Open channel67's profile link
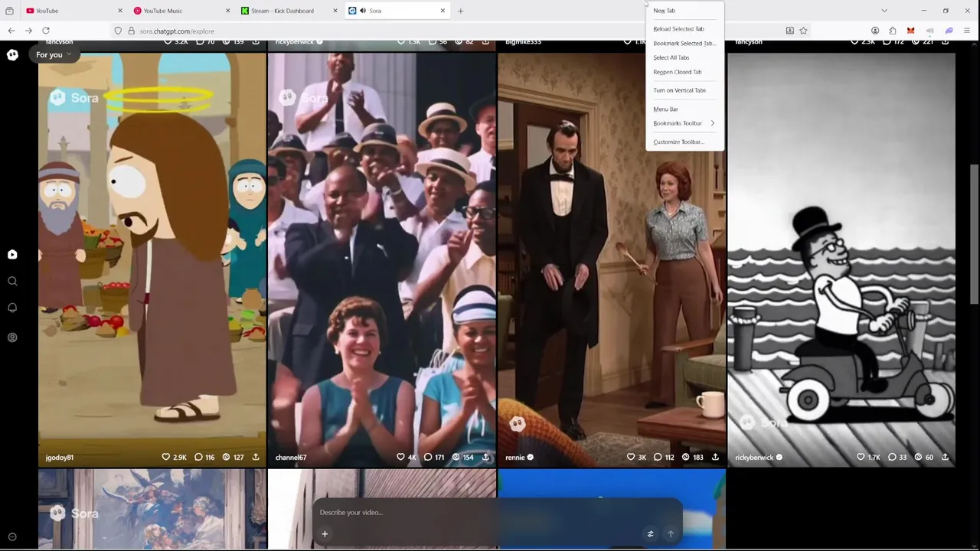The height and width of the screenshot is (551, 980). click(290, 458)
